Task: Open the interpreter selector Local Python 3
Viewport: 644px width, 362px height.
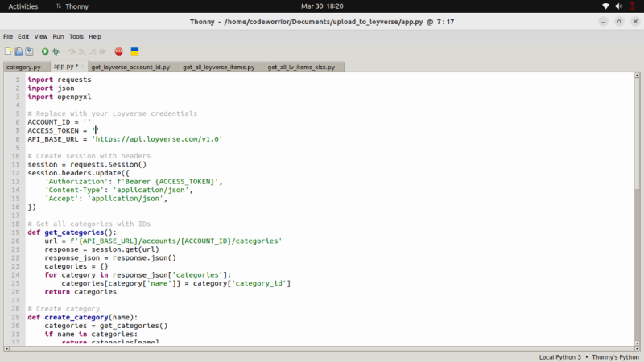Action: 559,357
